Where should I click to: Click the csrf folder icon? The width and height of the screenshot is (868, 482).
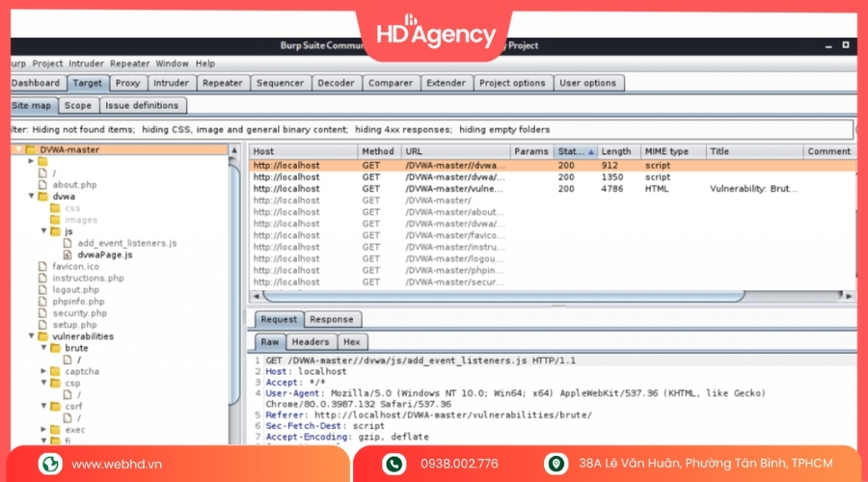[x=55, y=406]
